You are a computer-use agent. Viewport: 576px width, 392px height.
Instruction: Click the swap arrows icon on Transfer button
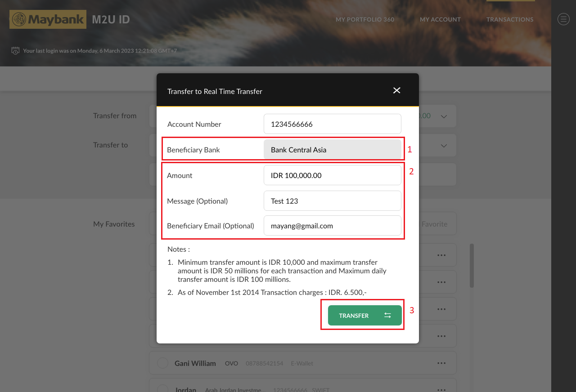[387, 316]
